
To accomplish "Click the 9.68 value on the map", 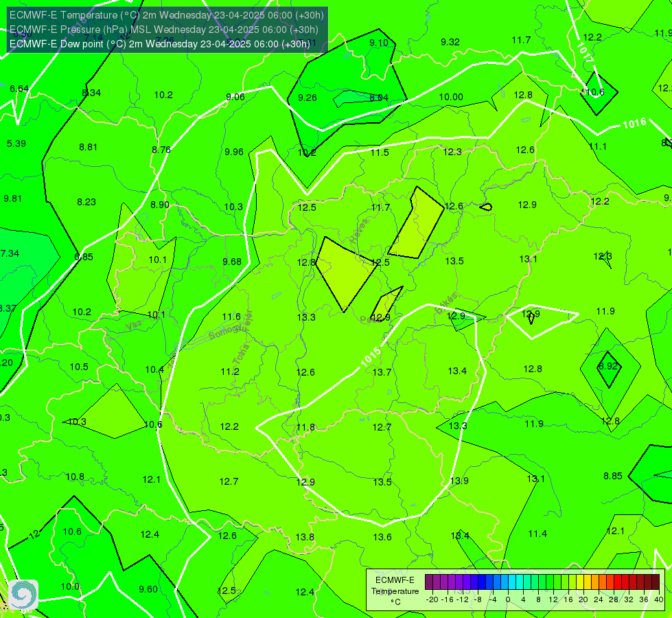I will pyautogui.click(x=232, y=262).
